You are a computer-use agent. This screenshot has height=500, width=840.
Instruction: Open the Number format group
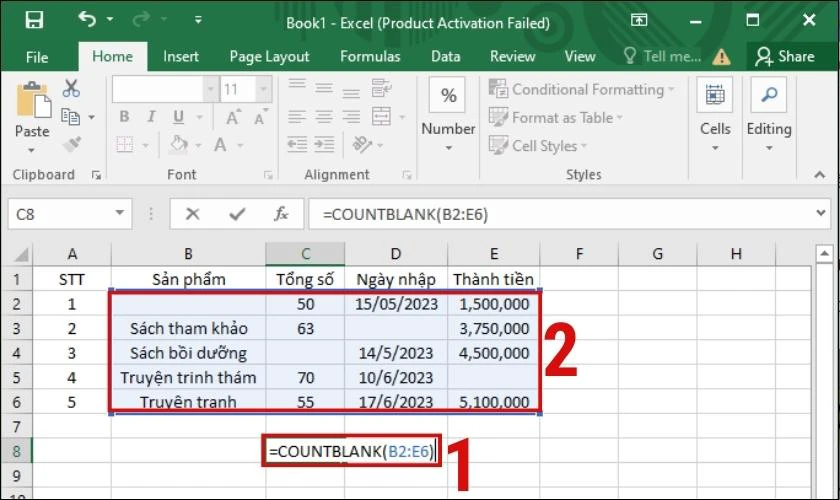pyautogui.click(x=448, y=114)
